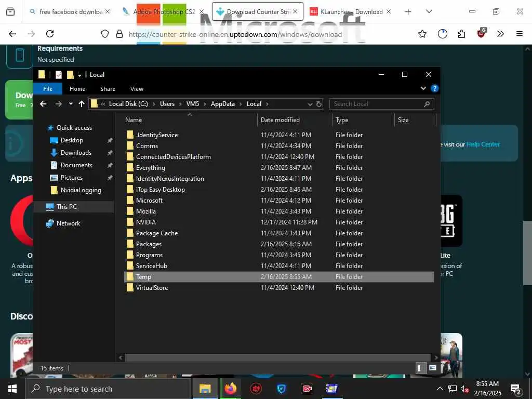Open NvidiaLogging in navigation pane
Screen dimensions: 532x399
(81, 190)
